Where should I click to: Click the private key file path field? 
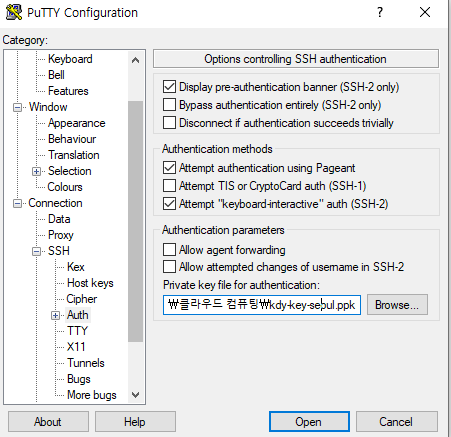click(262, 305)
